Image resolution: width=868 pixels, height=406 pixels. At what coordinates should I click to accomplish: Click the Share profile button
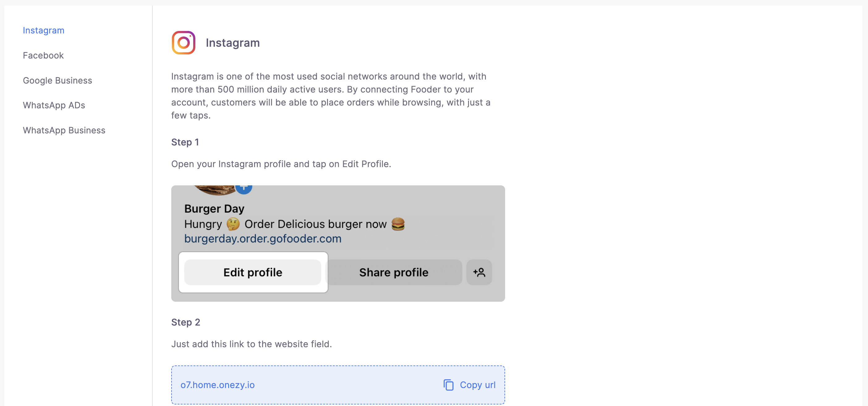pyautogui.click(x=394, y=272)
